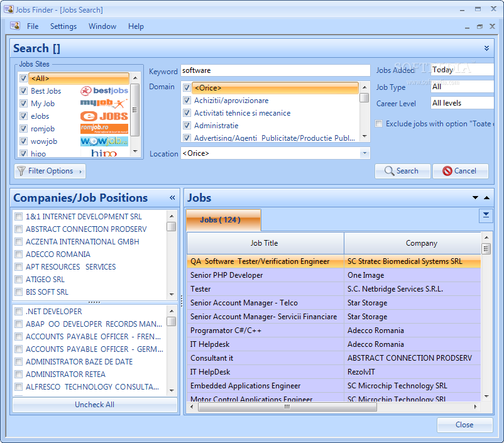Sort by the Company column header
Image resolution: width=504 pixels, height=443 pixels.
tap(412, 243)
